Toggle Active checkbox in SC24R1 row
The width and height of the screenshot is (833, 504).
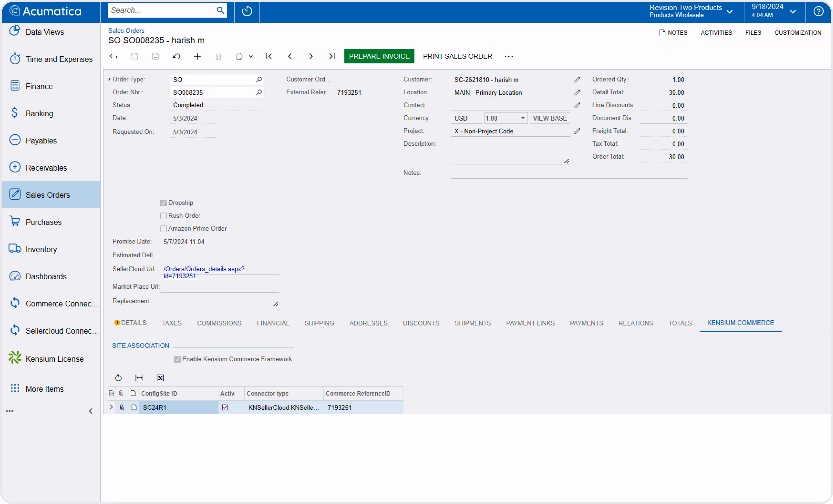tap(225, 407)
